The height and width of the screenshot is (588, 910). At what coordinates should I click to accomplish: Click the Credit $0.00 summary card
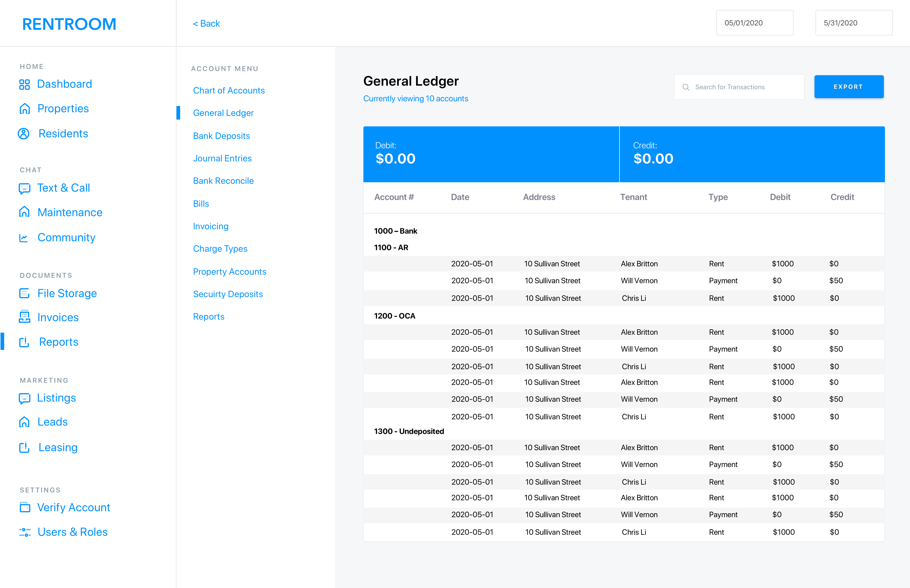(x=752, y=154)
